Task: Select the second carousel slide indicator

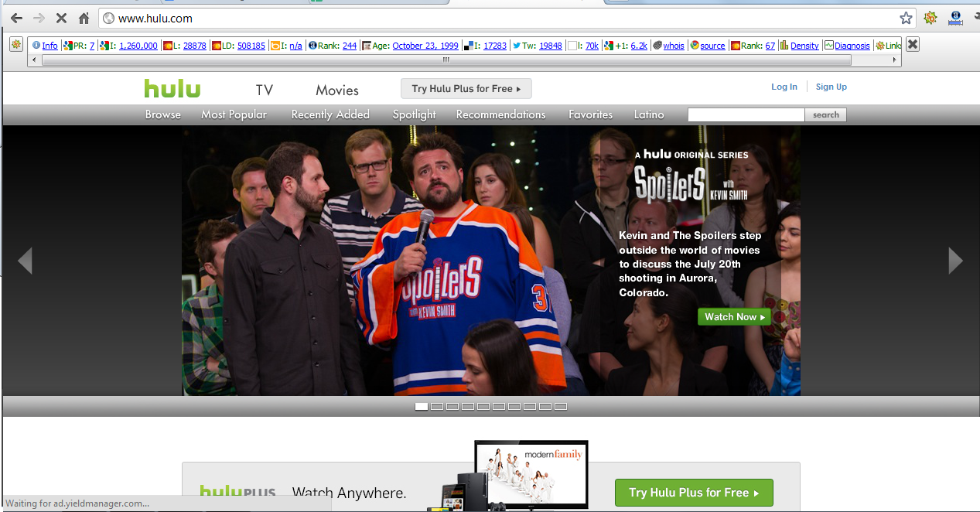Action: pos(437,407)
